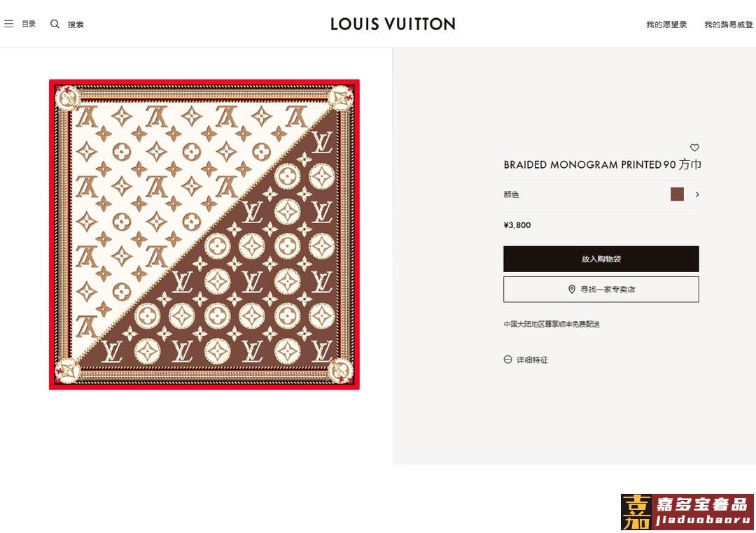Click the 寻找一家专卖店 button text

(608, 290)
